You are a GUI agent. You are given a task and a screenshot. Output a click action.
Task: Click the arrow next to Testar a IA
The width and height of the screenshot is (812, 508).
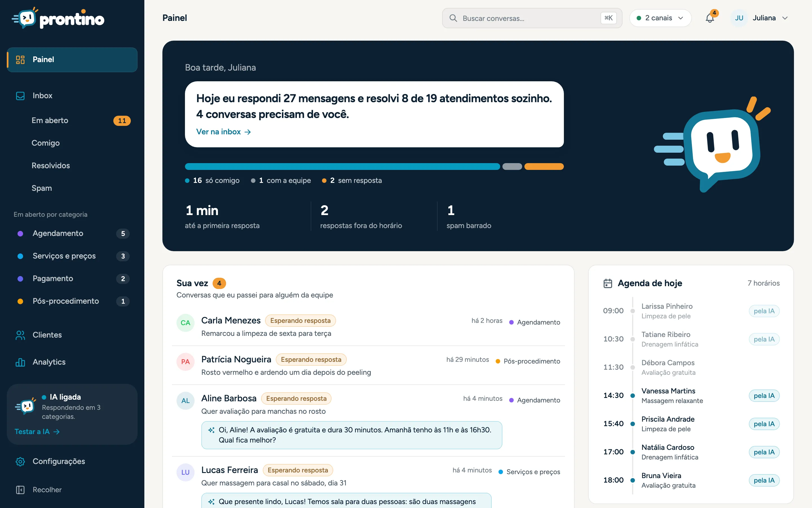[x=56, y=432]
